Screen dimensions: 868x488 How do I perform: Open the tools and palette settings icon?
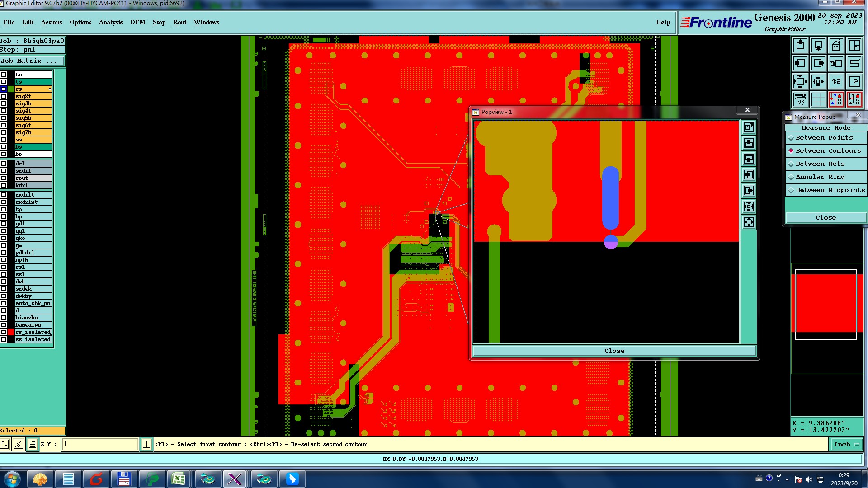click(x=800, y=99)
